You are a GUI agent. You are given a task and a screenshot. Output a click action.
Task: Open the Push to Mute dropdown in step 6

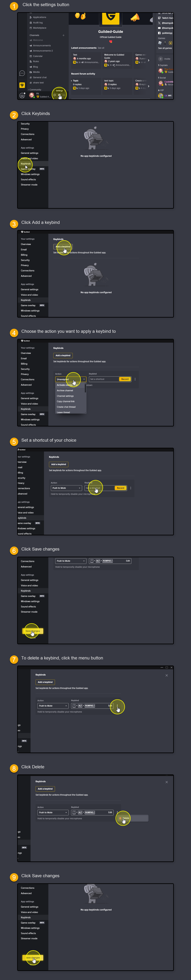(x=71, y=561)
